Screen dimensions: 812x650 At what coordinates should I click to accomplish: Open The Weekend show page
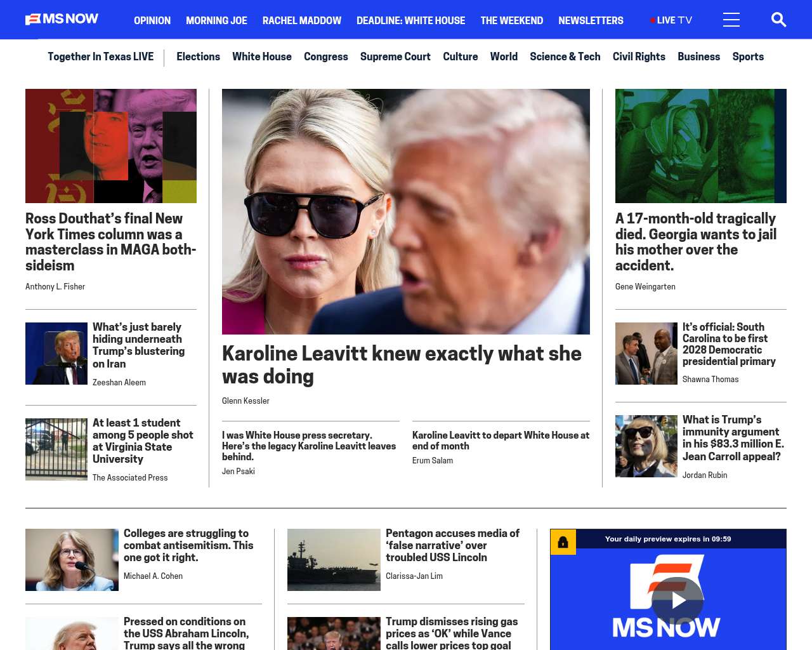click(511, 20)
